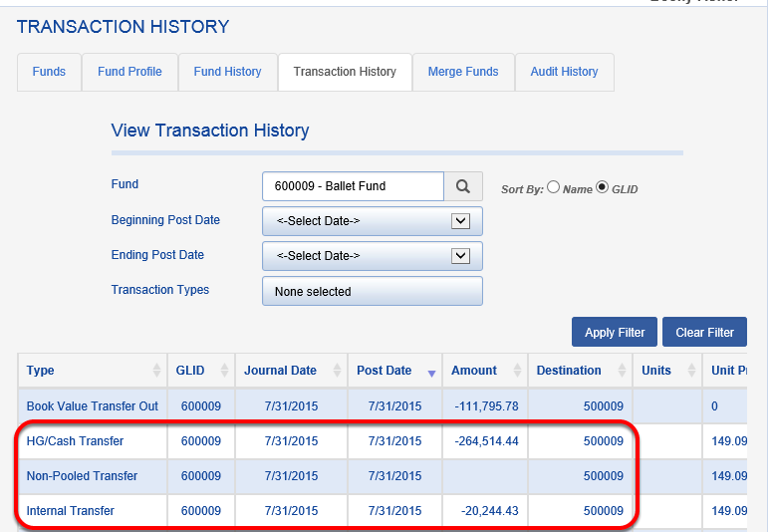Go to the Merge Funds tab

[463, 72]
